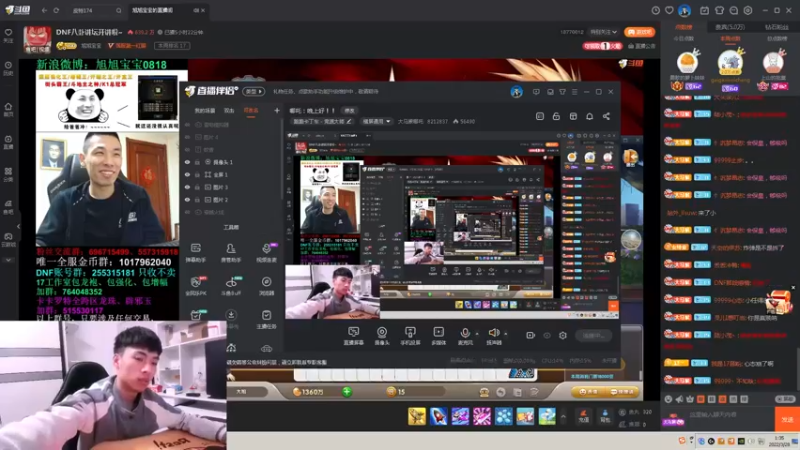Open the 横屏通用 dropdown

(x=377, y=121)
